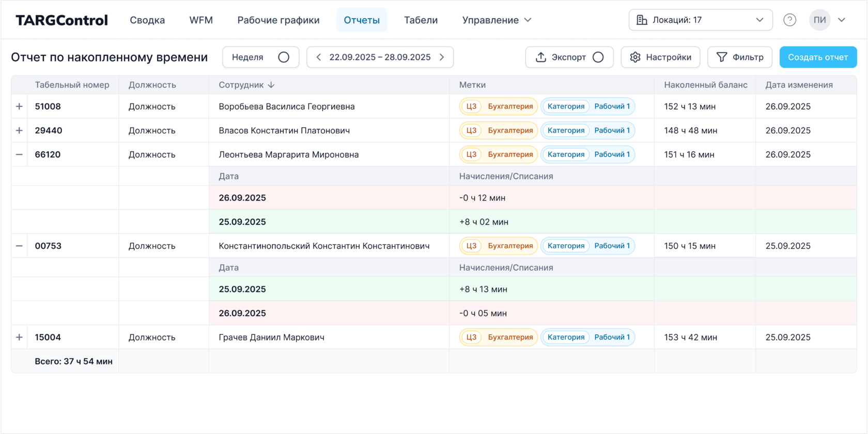868x434 pixels.
Task: Expand row 15004 with plus icon
Action: tap(19, 337)
